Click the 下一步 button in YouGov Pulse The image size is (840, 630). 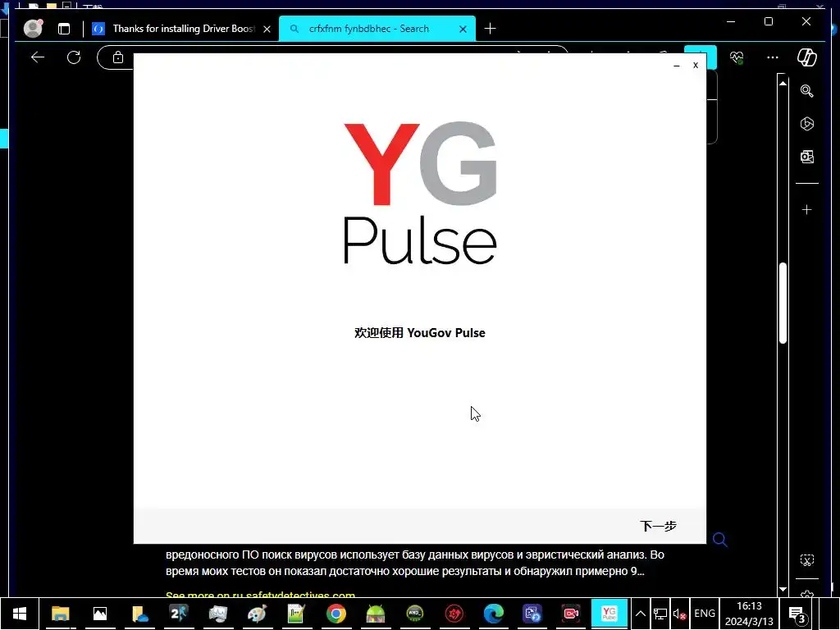(658, 526)
